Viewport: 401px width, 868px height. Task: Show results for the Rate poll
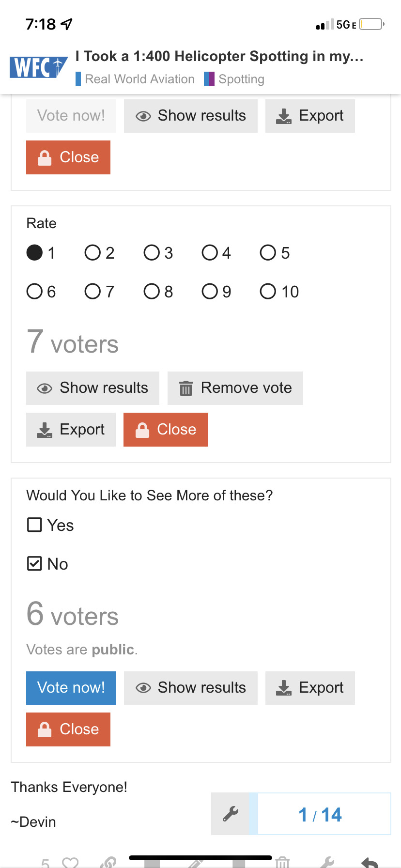[93, 388]
